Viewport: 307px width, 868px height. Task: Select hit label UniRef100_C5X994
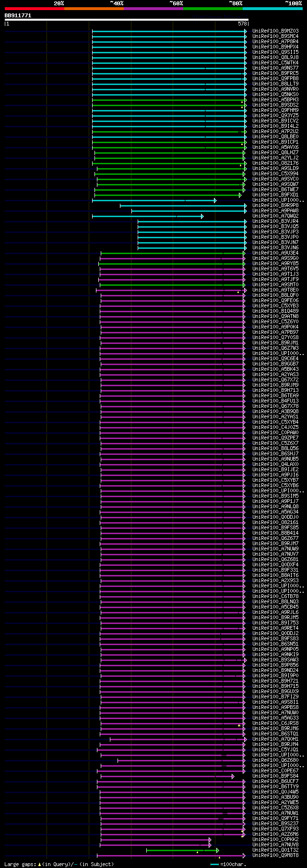[275, 174]
